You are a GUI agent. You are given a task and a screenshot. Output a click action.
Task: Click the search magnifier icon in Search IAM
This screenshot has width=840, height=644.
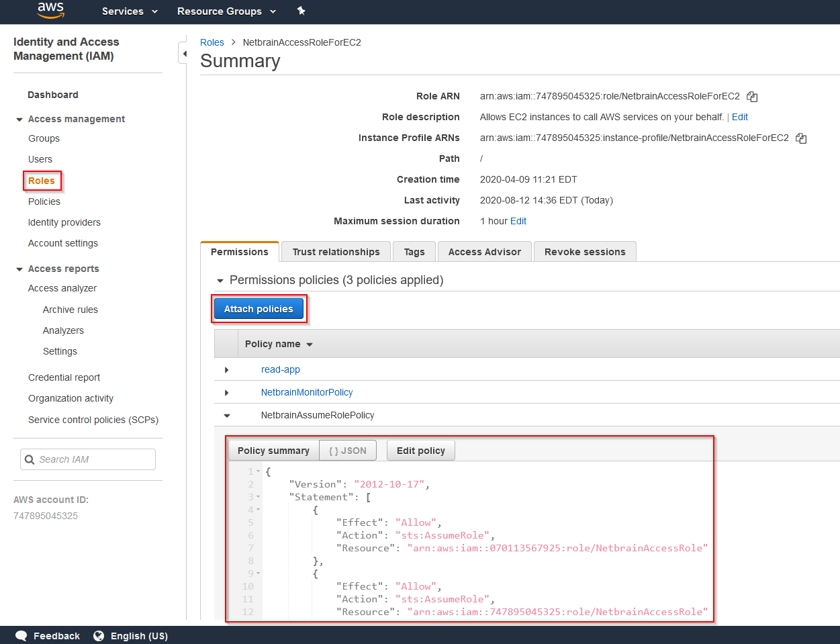click(x=30, y=459)
